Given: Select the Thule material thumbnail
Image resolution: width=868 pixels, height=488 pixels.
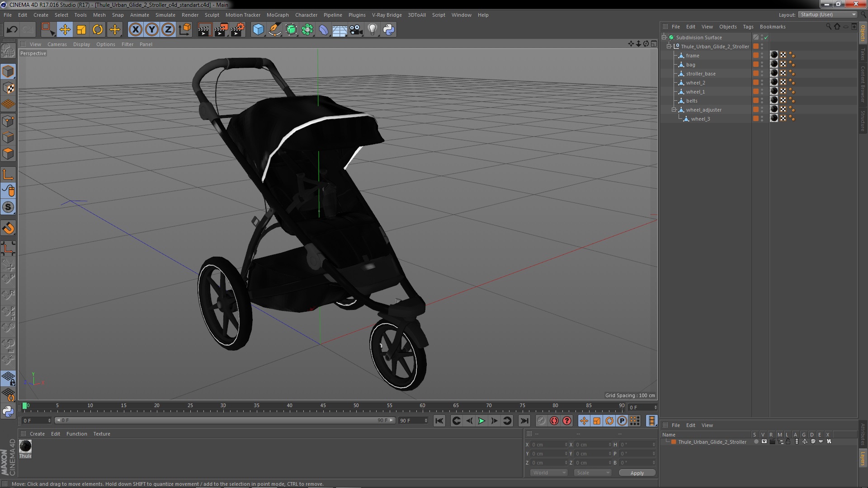Looking at the screenshot, I should click(25, 446).
